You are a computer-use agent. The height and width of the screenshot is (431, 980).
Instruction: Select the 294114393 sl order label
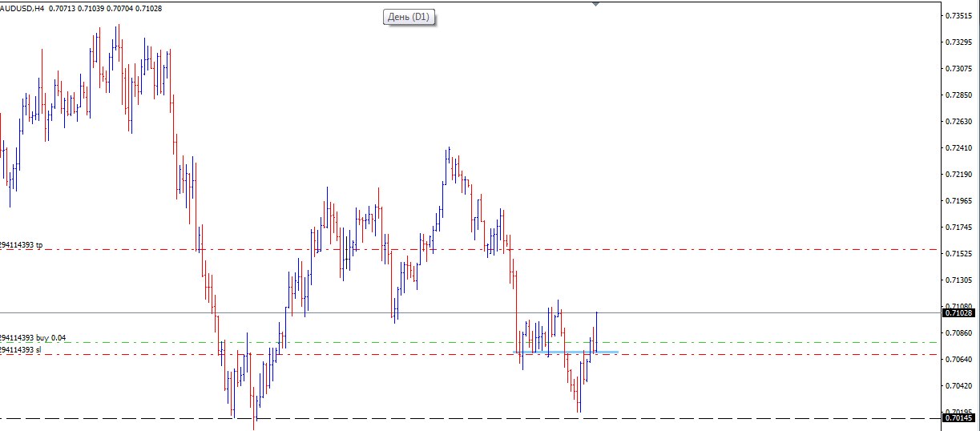20,350
